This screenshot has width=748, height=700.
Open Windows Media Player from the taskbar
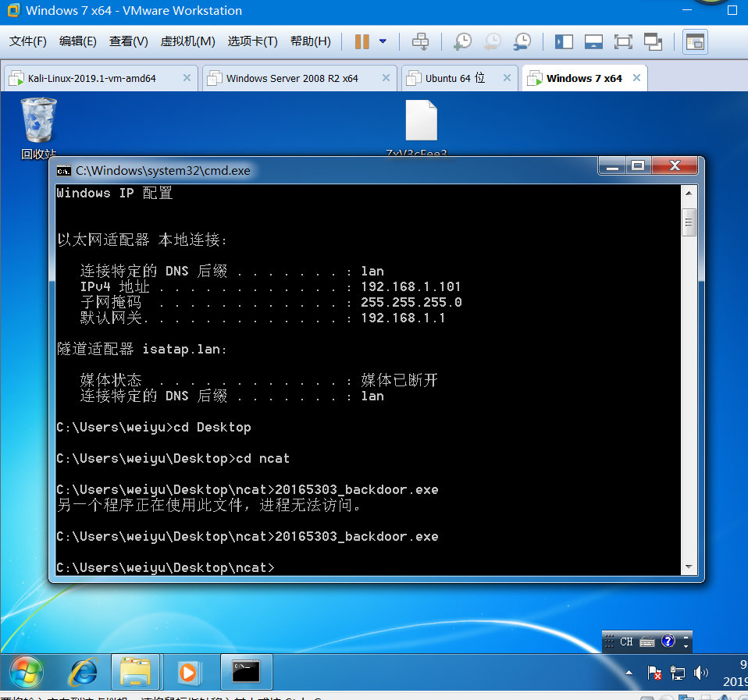[189, 672]
